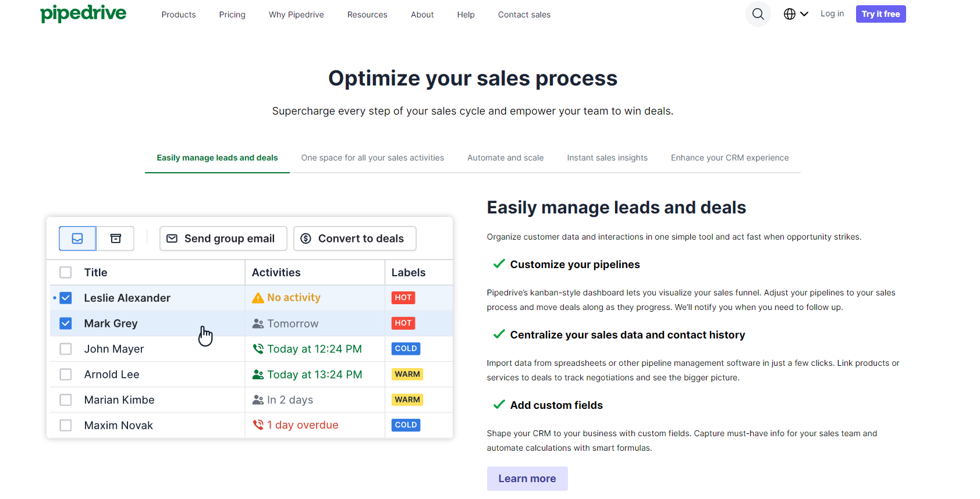Viewport: 980px width, 499px height.
Task: Click the Labels column header
Action: coord(409,272)
